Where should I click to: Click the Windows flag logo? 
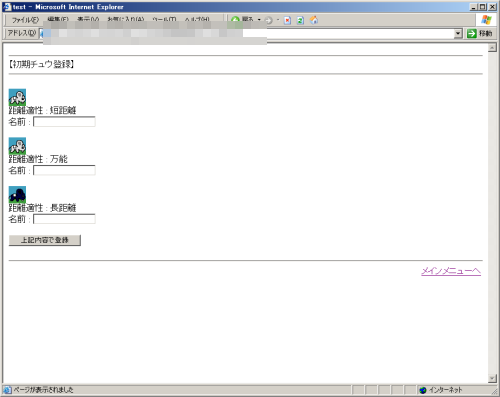[486, 20]
